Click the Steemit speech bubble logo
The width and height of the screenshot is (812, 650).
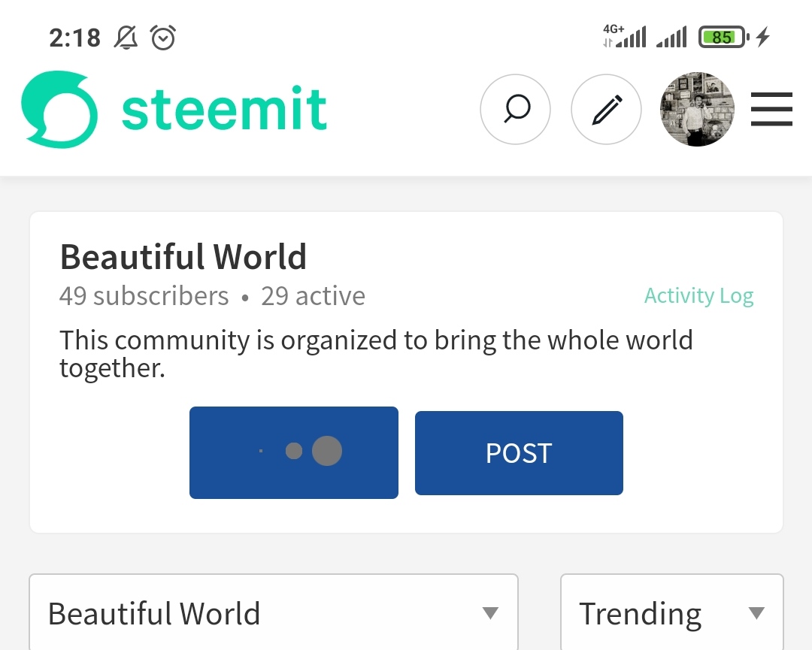coord(59,109)
